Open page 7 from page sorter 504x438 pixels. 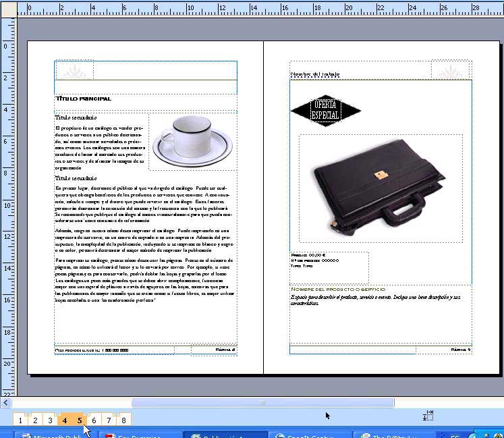109,420
